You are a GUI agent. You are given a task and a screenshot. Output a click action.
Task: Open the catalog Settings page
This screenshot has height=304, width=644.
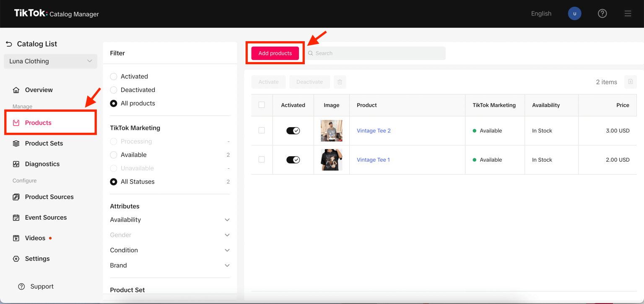[x=36, y=258]
